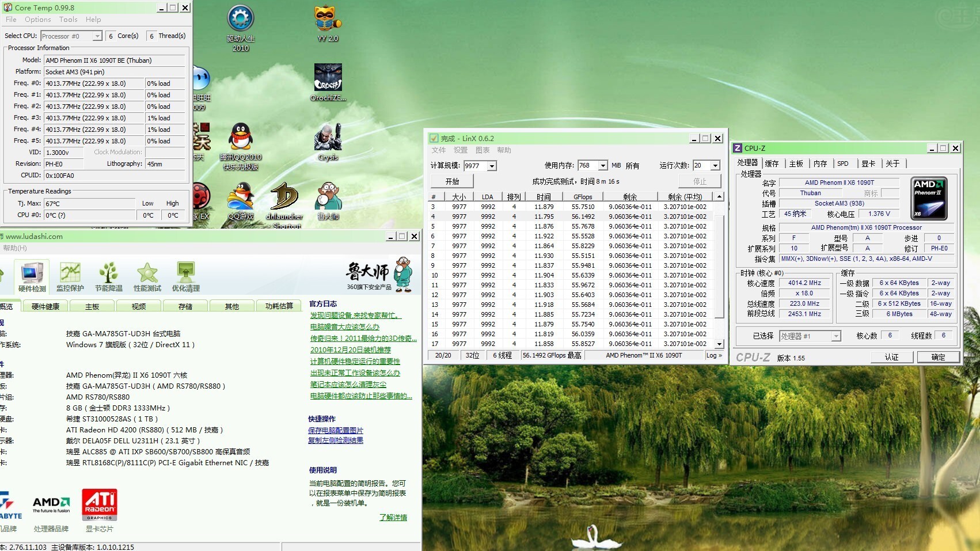Click the 开始 start button in LinX
Image resolution: width=980 pixels, height=551 pixels.
click(452, 181)
